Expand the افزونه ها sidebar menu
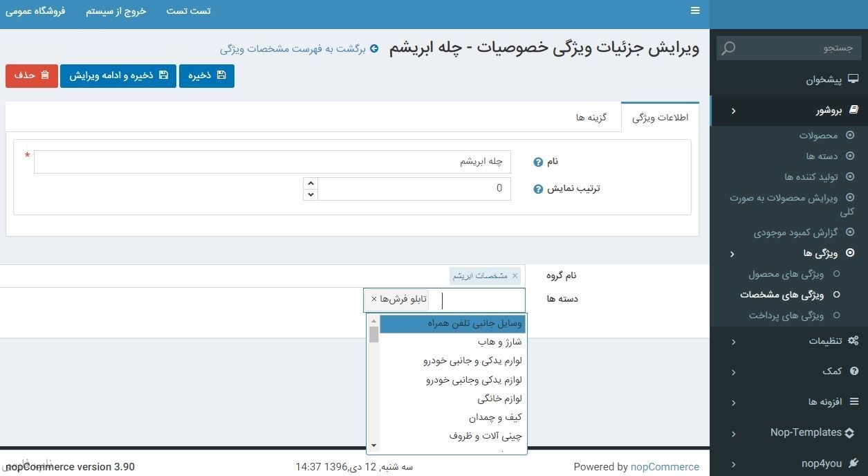This screenshot has height=476, width=868. [x=823, y=402]
